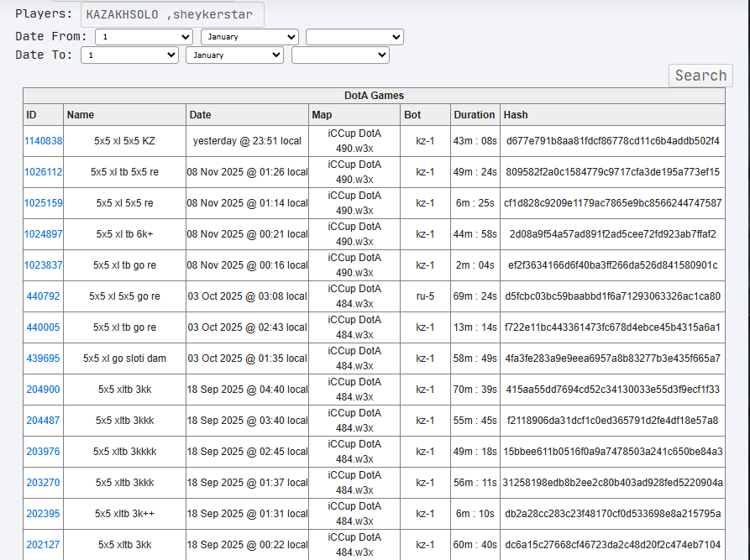Open game ID 204900 link
The height and width of the screenshot is (560, 750).
[x=43, y=390]
